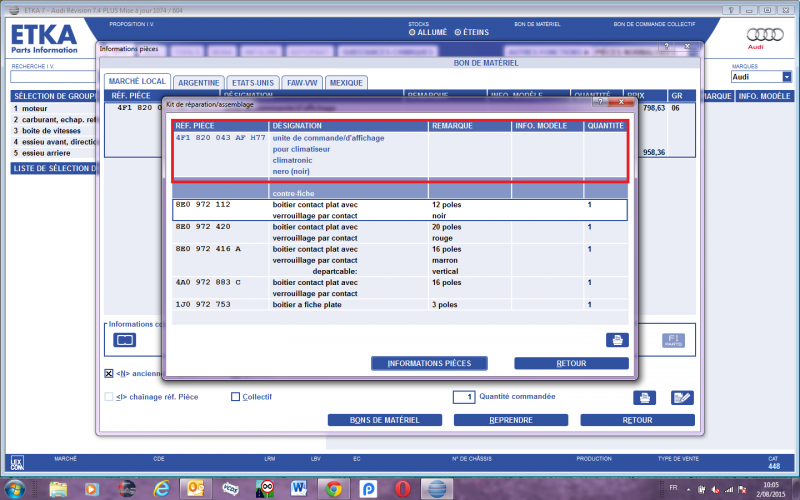The image size is (800, 500).
Task: Switch to Outlook in taskbar
Action: [195, 489]
